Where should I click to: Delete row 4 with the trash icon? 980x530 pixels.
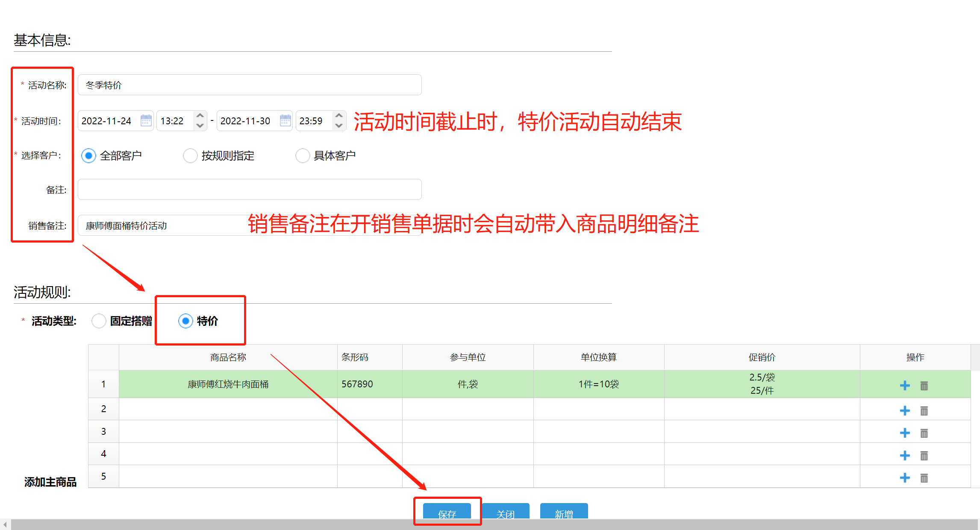(x=924, y=456)
